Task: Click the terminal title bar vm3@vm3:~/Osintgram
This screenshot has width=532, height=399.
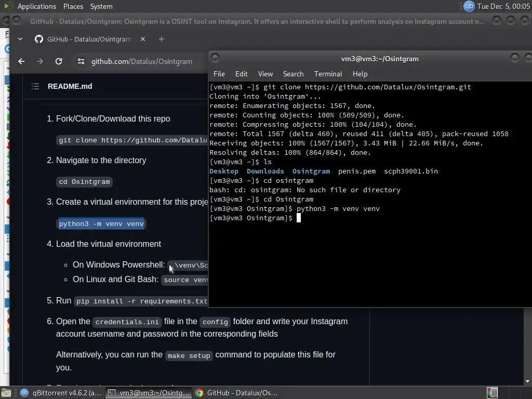Action: click(x=380, y=59)
